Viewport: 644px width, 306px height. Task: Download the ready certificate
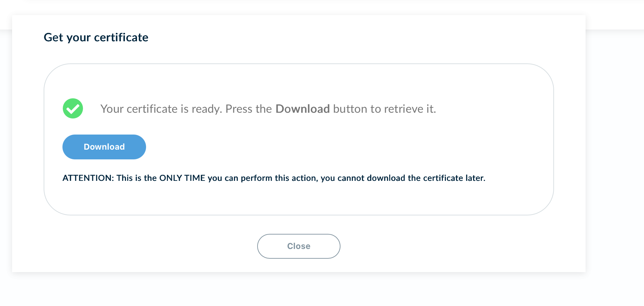pyautogui.click(x=104, y=147)
